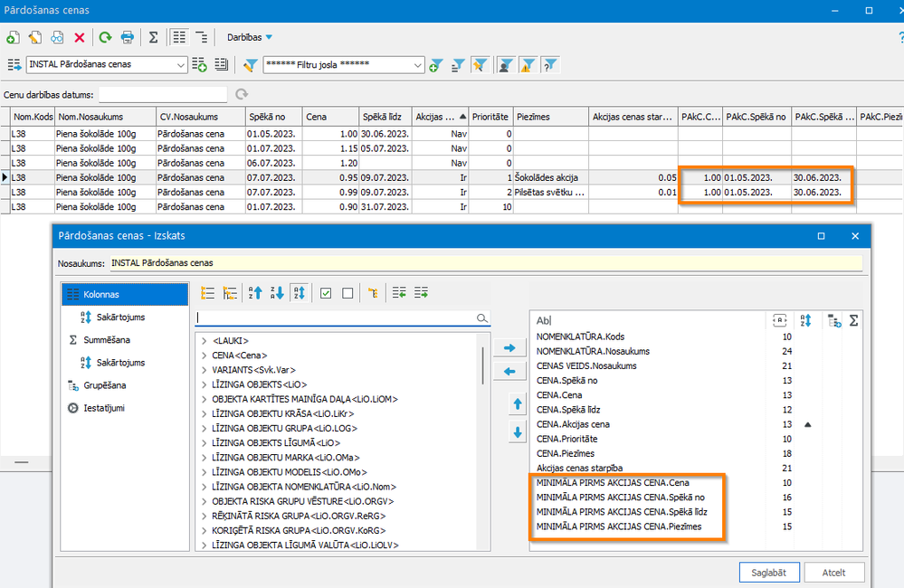Click the check all checkbox icon
This screenshot has width=904, height=588.
point(326,293)
